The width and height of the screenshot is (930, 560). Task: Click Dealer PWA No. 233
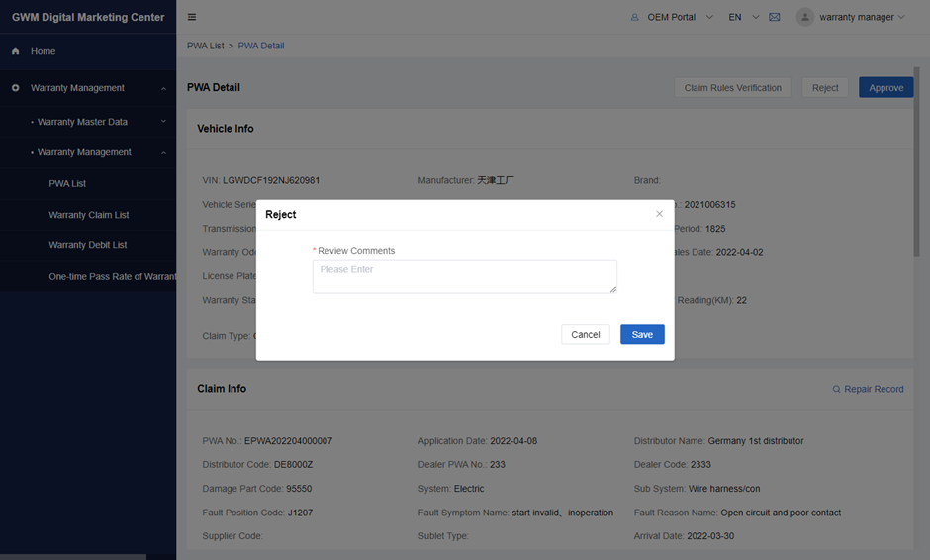click(x=497, y=464)
